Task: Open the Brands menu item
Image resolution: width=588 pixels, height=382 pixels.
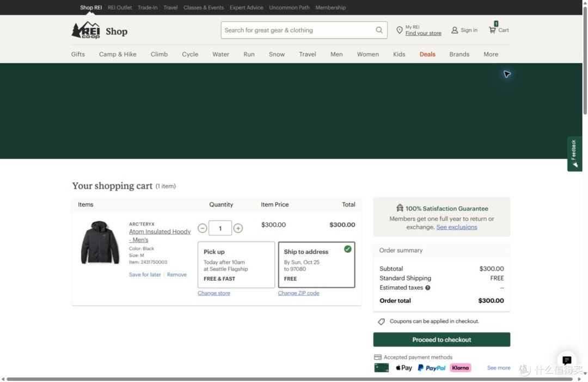Action: pyautogui.click(x=460, y=54)
